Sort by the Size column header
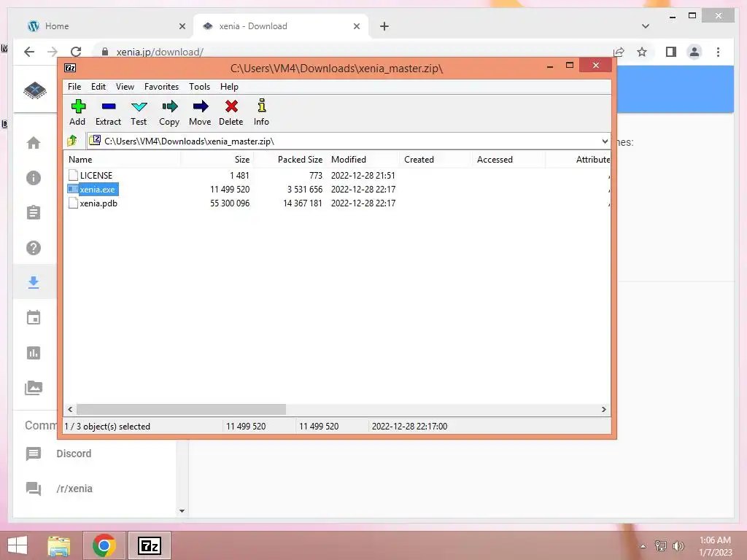 [x=217, y=160]
